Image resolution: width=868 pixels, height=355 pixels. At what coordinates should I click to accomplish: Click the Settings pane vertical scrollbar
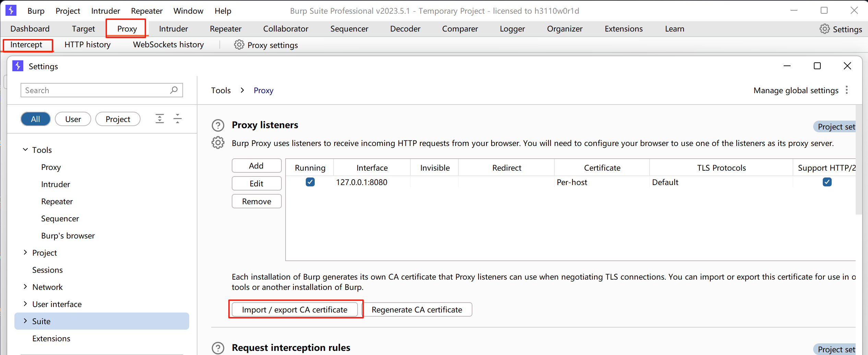click(x=859, y=159)
